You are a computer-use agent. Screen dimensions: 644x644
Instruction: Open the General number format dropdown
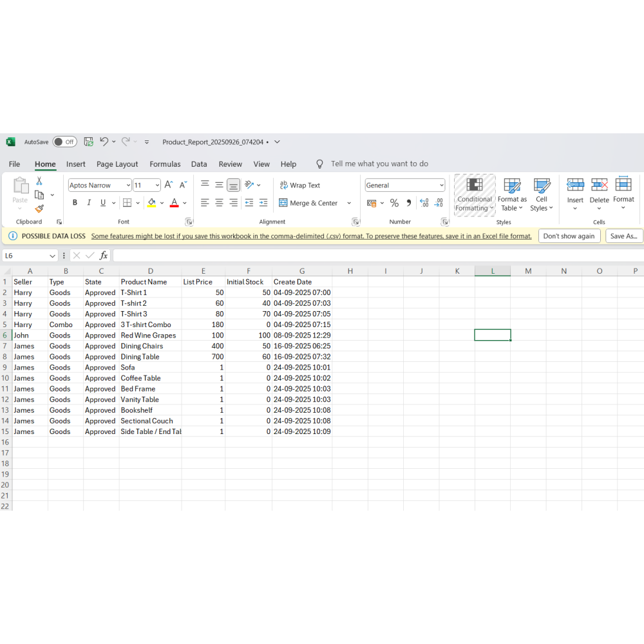point(441,185)
